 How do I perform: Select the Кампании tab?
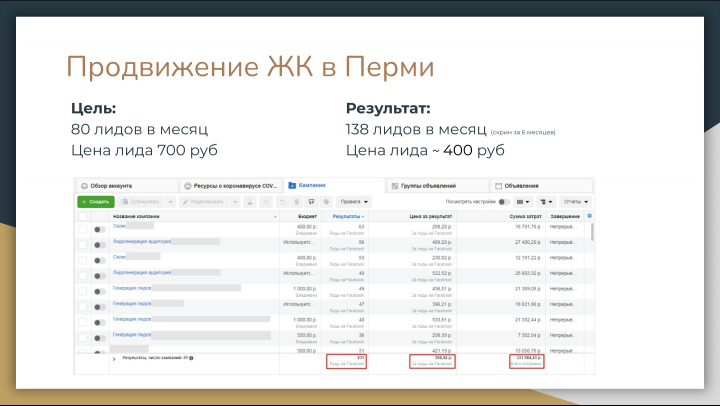(x=334, y=185)
